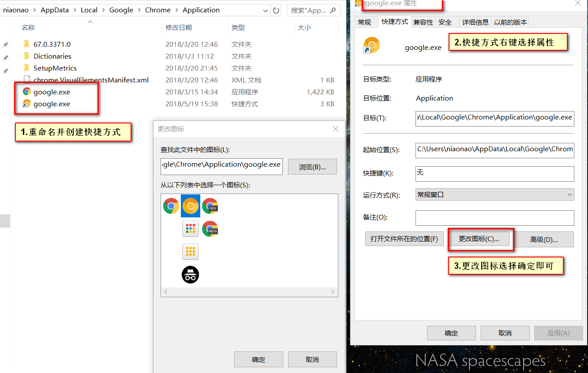
Task: Click the search magnifier in Explorer
Action: click(333, 10)
